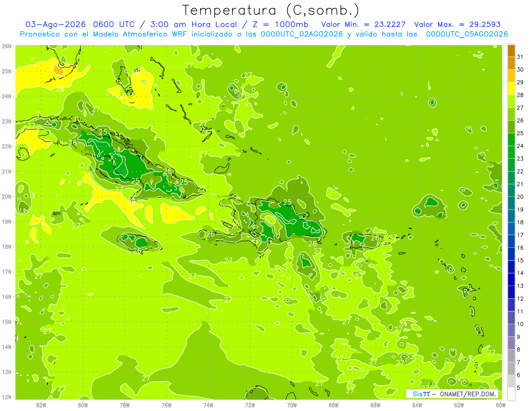Click the '17N' latitude axis label

pos(7,272)
